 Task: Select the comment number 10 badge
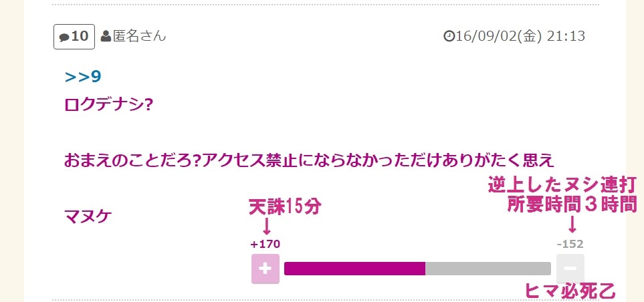[x=74, y=36]
